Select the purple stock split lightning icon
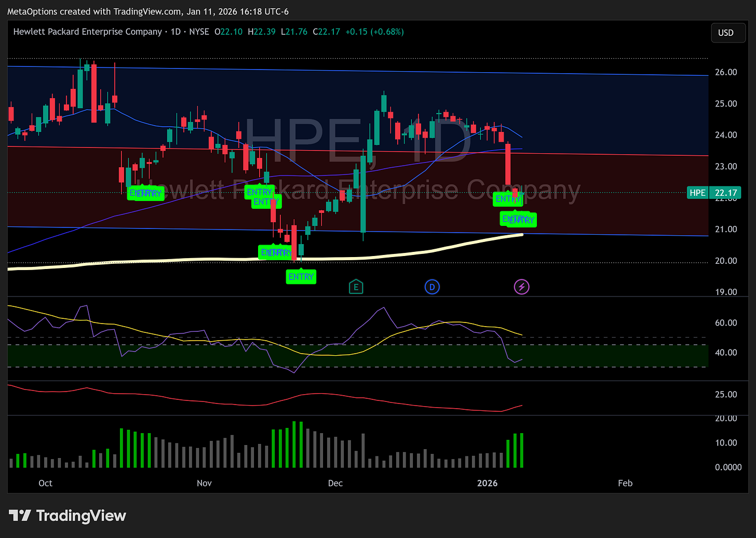The width and height of the screenshot is (756, 538). point(521,286)
